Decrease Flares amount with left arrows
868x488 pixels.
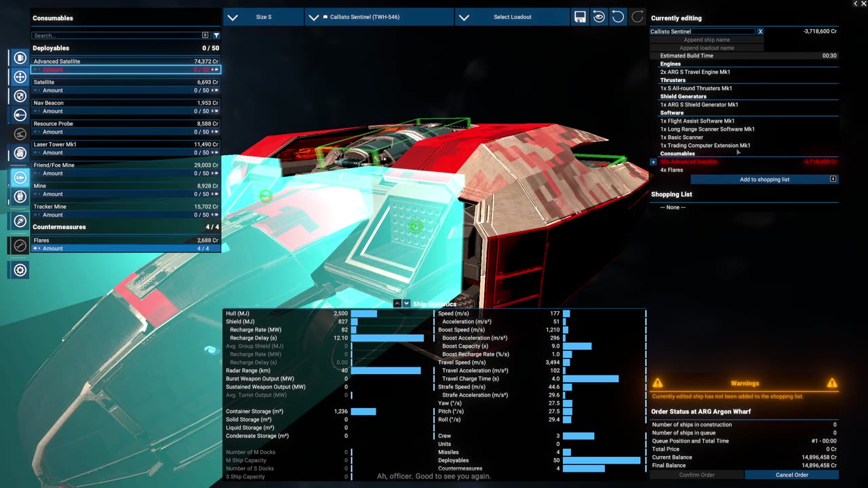point(37,249)
